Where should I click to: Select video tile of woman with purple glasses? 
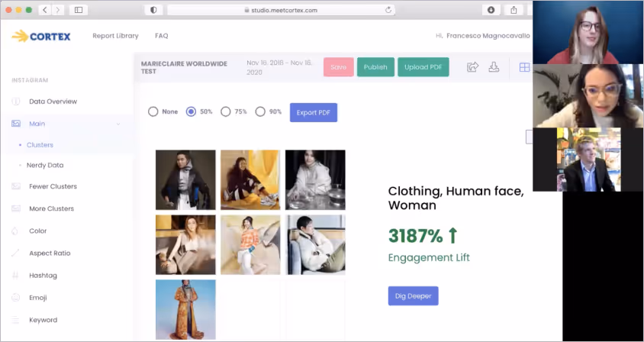tap(588, 95)
